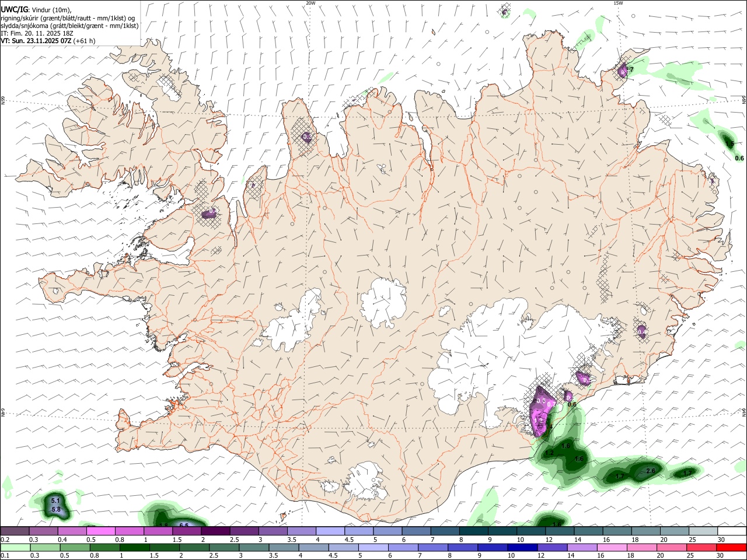The height and width of the screenshot is (560, 747).
Task: Click the 6.5 precipitation value
Action: [x=183, y=526]
